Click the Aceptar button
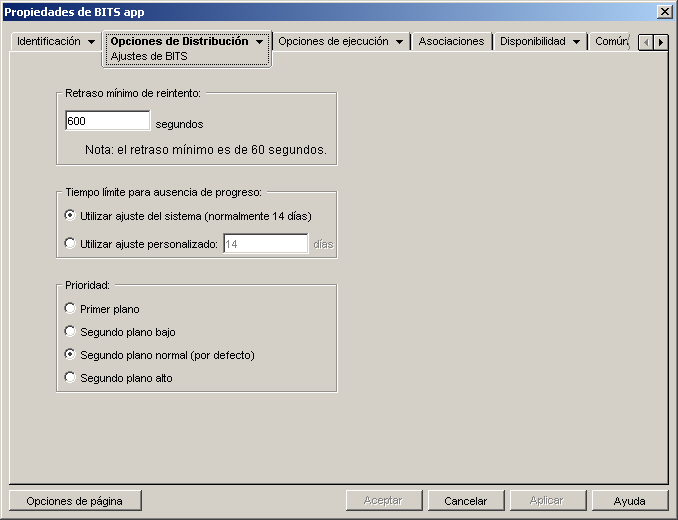The width and height of the screenshot is (678, 520). (384, 501)
